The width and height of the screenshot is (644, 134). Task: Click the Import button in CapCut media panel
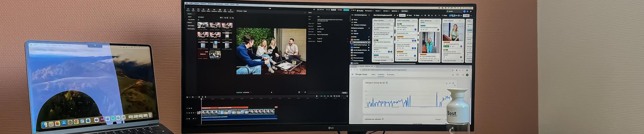(x=201, y=17)
